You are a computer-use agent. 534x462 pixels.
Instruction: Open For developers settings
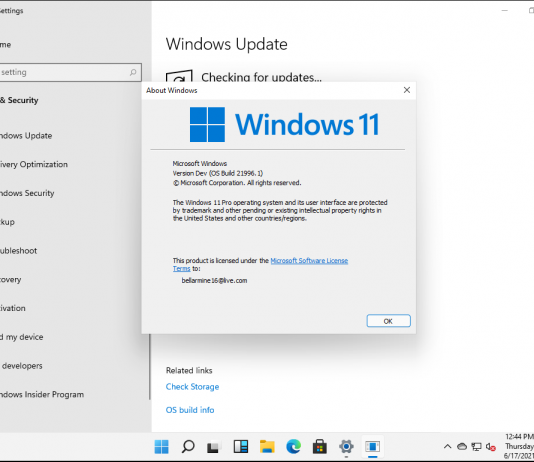21,366
